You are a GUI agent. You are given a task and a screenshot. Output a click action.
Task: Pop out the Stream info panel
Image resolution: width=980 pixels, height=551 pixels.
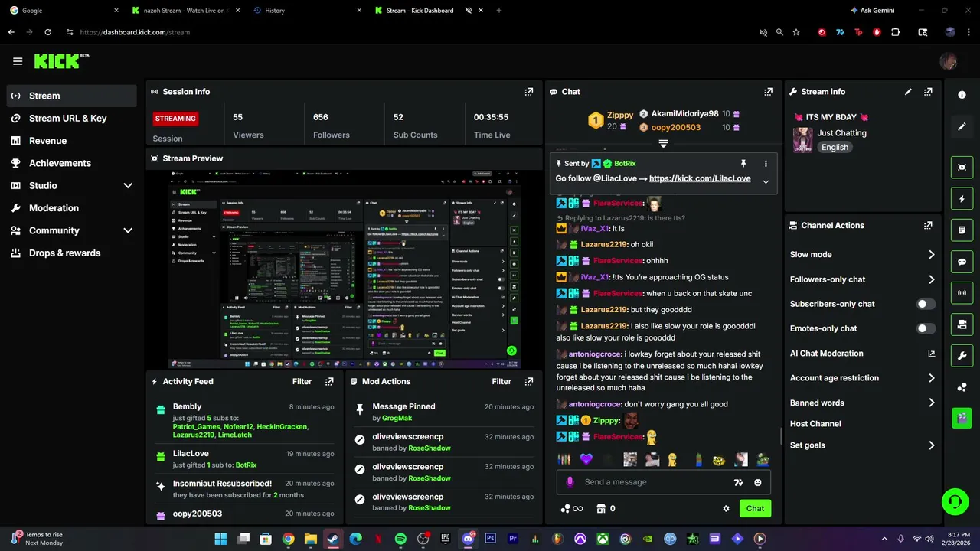pos(928,92)
